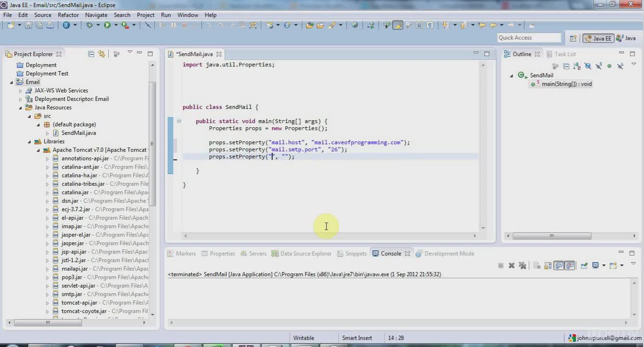
Task: Click Remove Launch X in Console
Action: [512, 266]
